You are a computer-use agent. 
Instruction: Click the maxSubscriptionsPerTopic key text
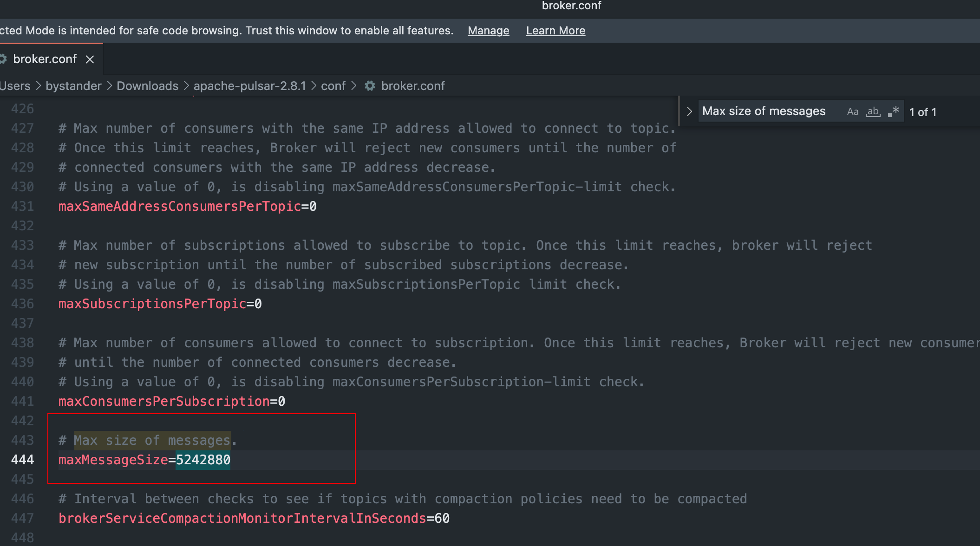(152, 304)
